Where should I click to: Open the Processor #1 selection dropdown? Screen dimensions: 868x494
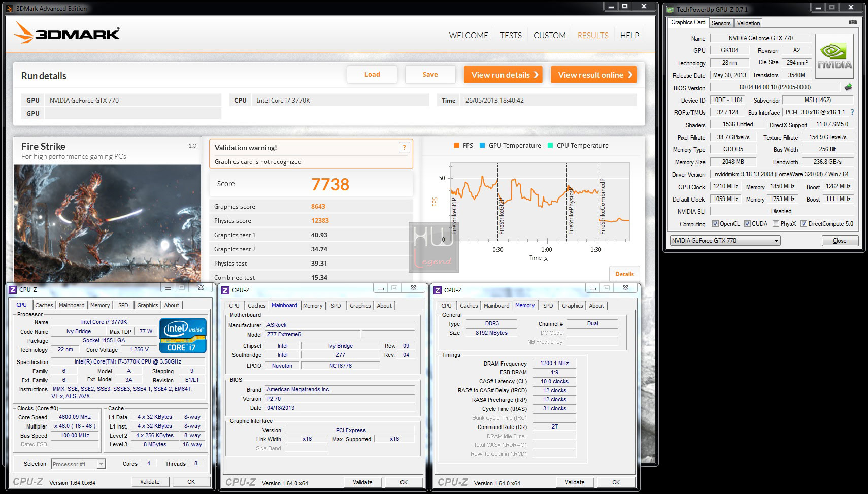78,464
